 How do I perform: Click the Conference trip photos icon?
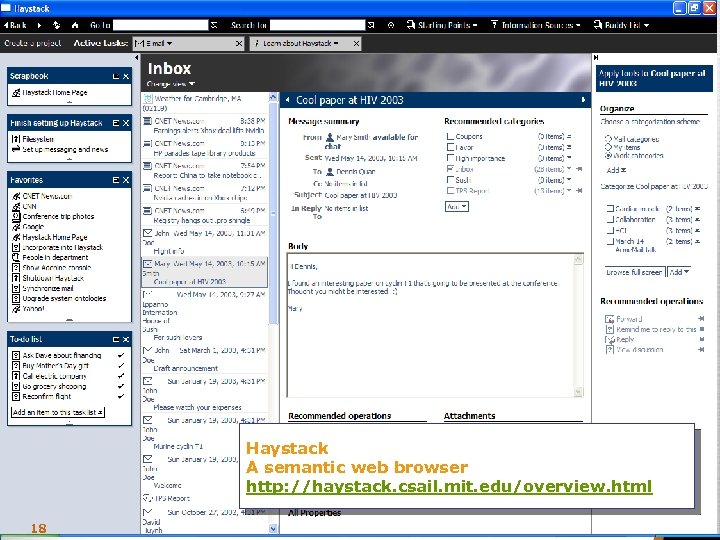[16, 216]
